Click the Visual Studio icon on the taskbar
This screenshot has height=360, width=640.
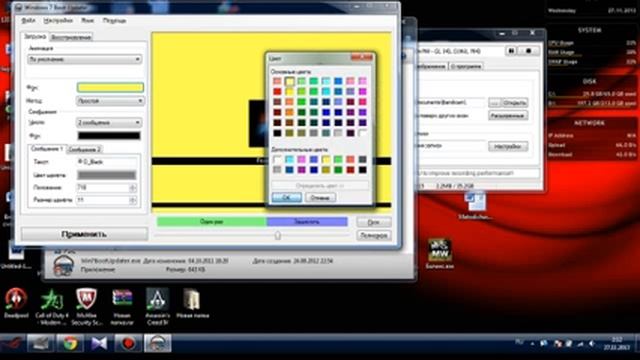(x=99, y=344)
